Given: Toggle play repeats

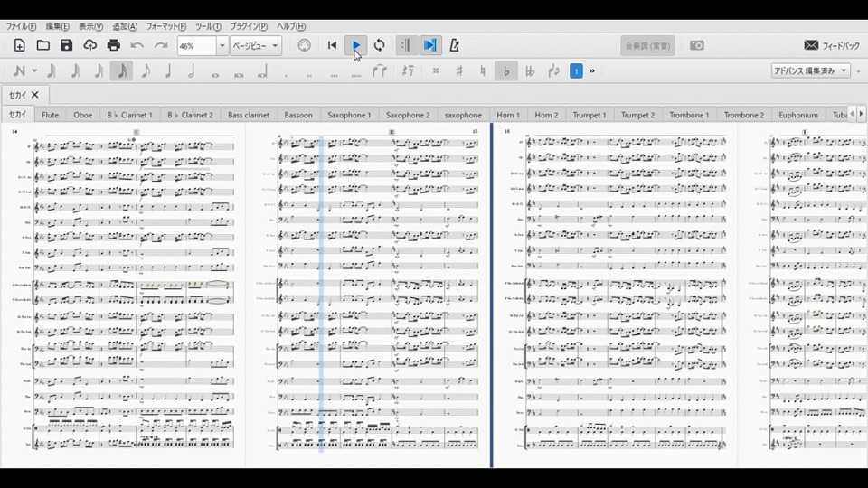Looking at the screenshot, I should 406,45.
